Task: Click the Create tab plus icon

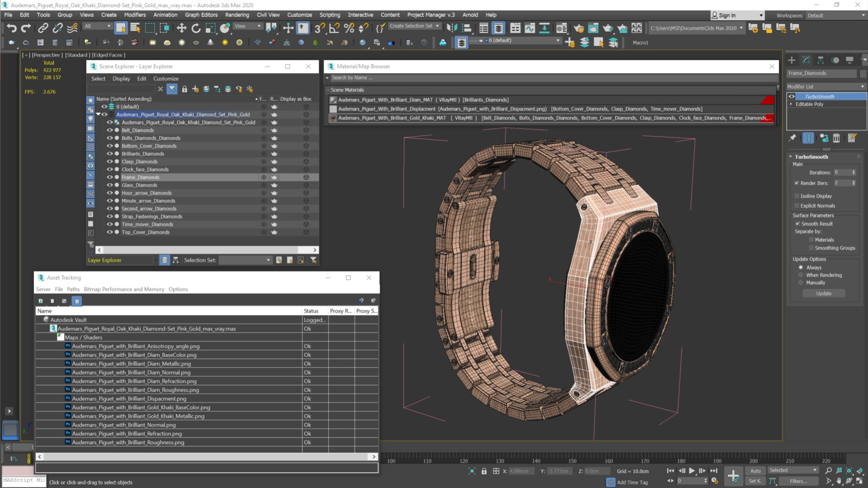Action: (792, 60)
